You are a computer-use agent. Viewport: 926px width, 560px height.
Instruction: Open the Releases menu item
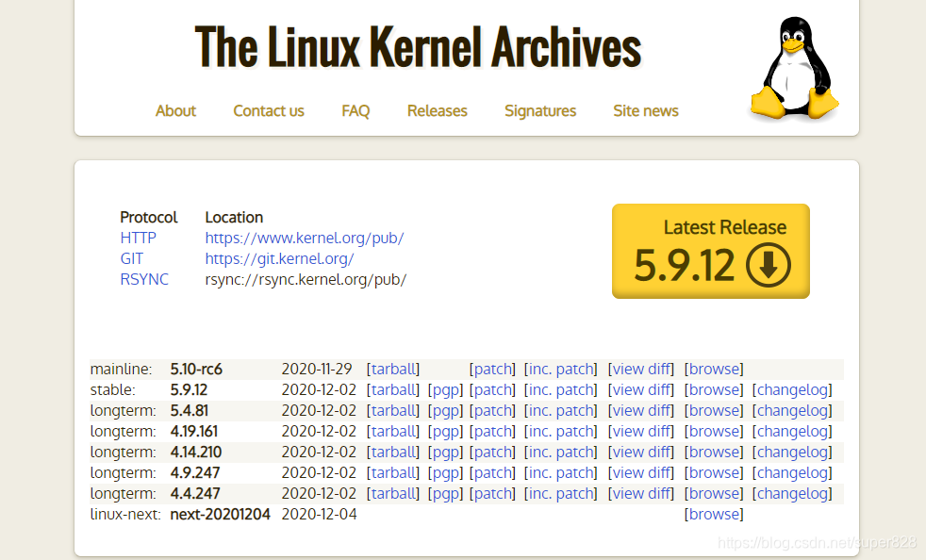click(x=437, y=111)
